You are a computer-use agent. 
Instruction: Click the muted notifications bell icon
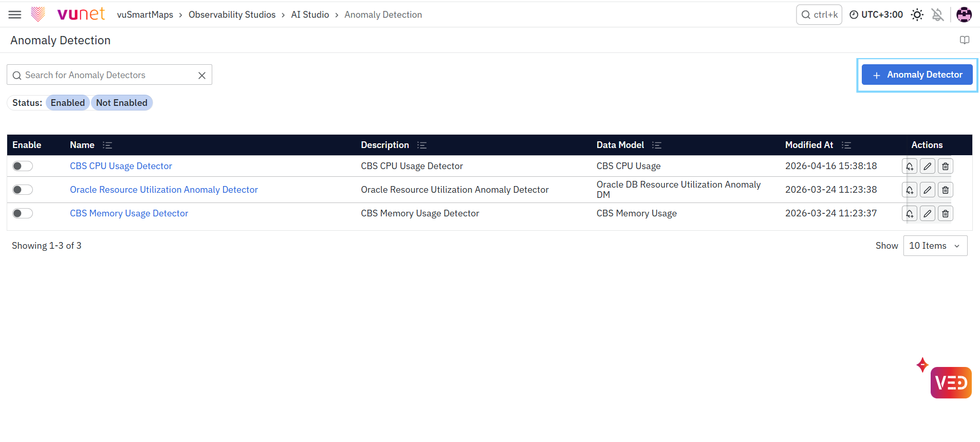click(x=938, y=15)
